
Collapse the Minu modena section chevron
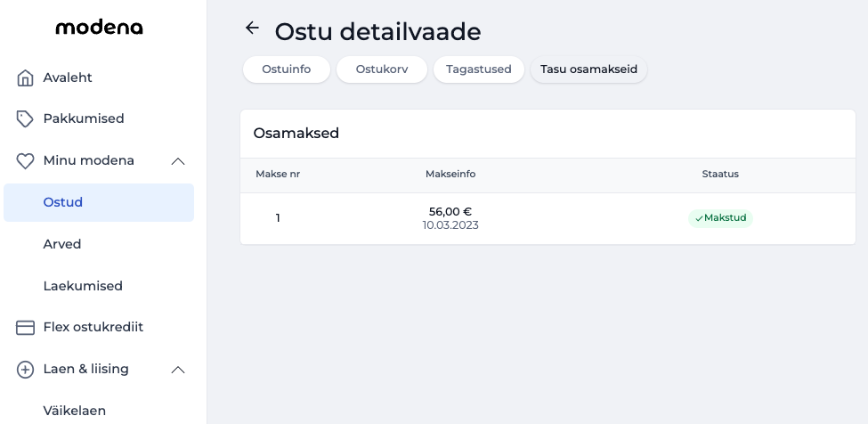(x=178, y=161)
